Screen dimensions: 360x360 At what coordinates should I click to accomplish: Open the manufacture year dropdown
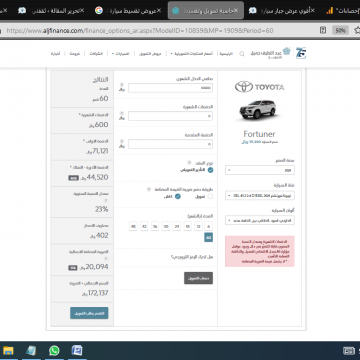[260, 170]
